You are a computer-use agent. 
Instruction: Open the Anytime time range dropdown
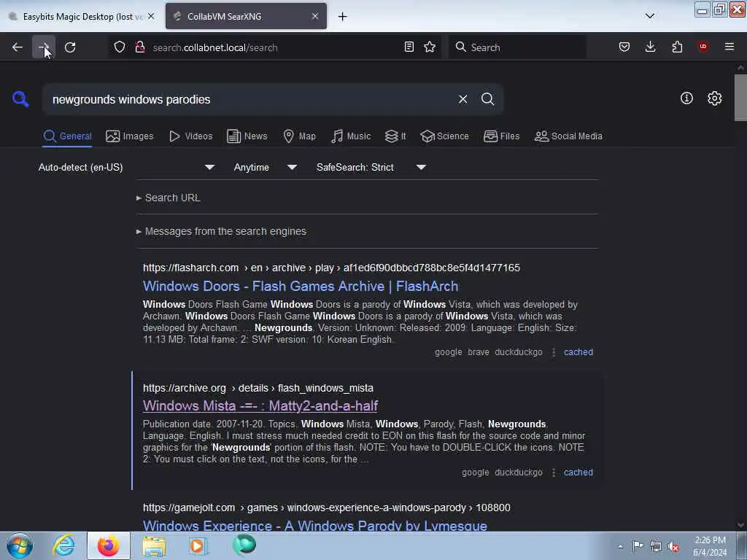[x=266, y=167]
